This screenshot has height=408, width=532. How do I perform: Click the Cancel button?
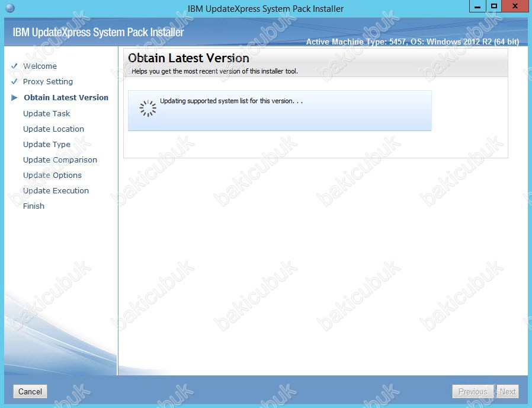[x=30, y=391]
